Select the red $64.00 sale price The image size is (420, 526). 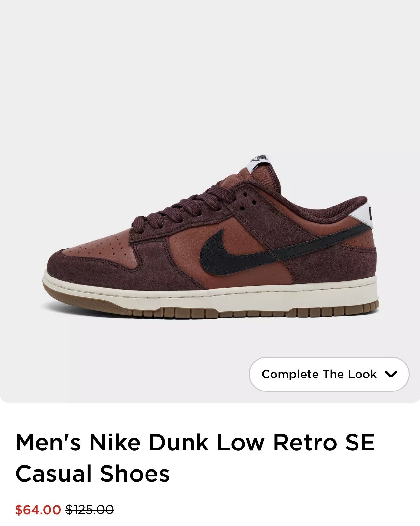coord(38,510)
